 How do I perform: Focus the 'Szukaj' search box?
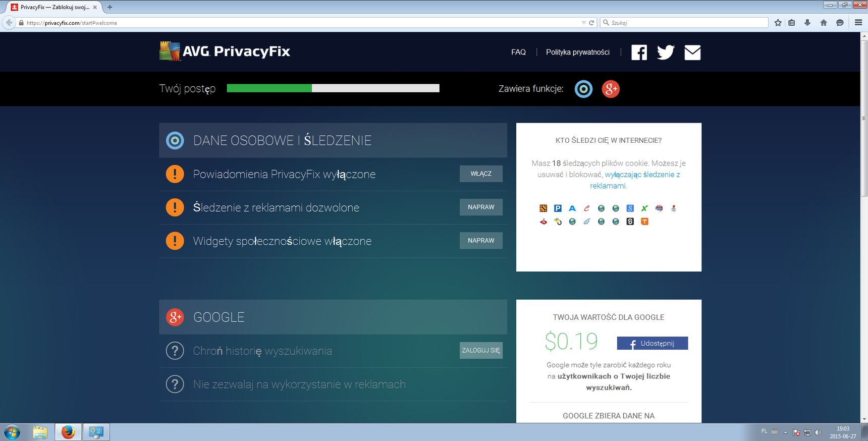pos(684,23)
